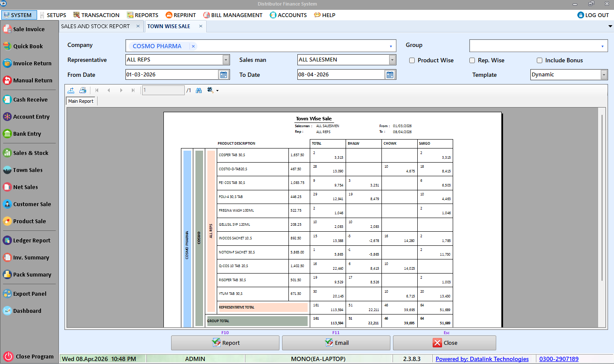Image resolution: width=614 pixels, height=364 pixels.
Task: Click the find text binoculars icon
Action: [199, 90]
